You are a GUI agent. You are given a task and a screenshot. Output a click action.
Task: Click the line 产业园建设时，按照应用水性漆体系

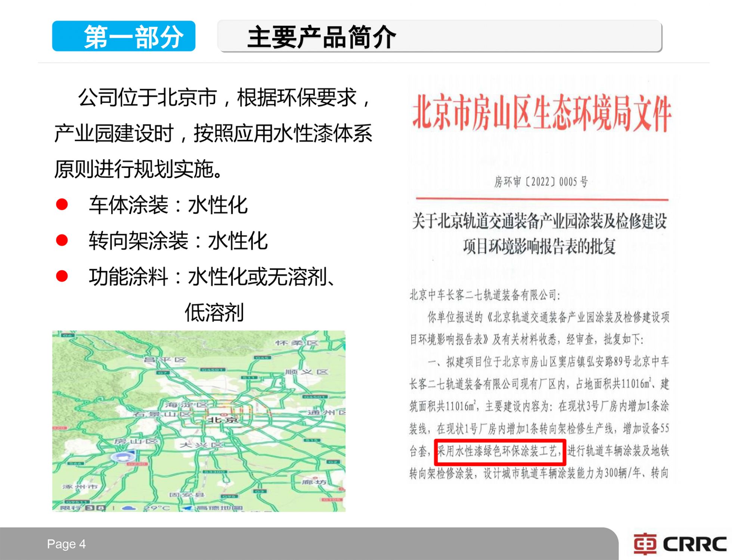(213, 133)
